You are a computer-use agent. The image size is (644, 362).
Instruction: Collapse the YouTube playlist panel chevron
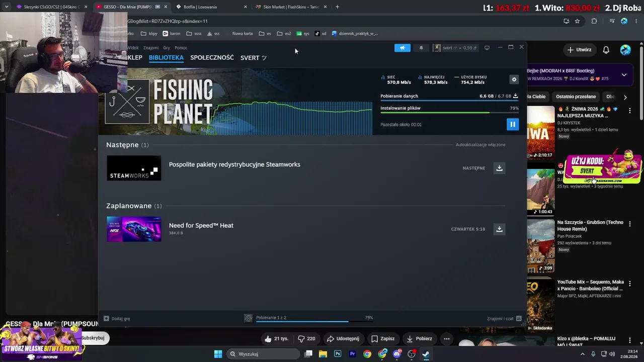(x=624, y=75)
